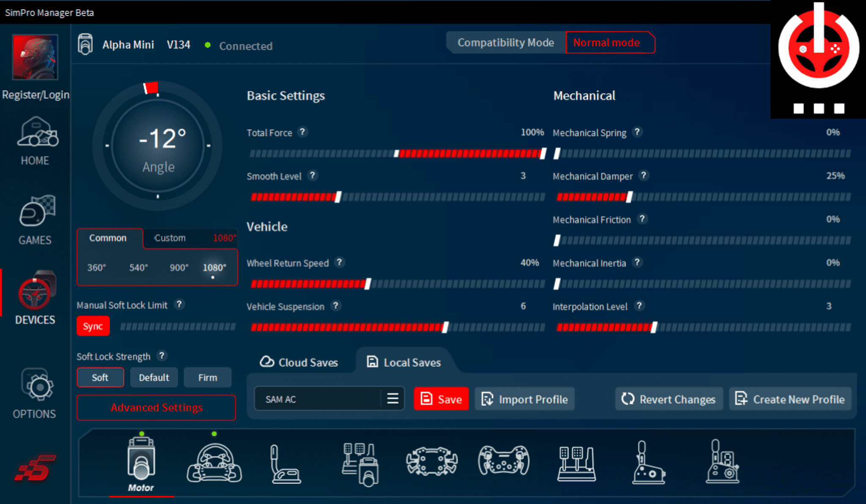Select the 540° steering angle preset
This screenshot has width=866, height=504.
click(138, 267)
